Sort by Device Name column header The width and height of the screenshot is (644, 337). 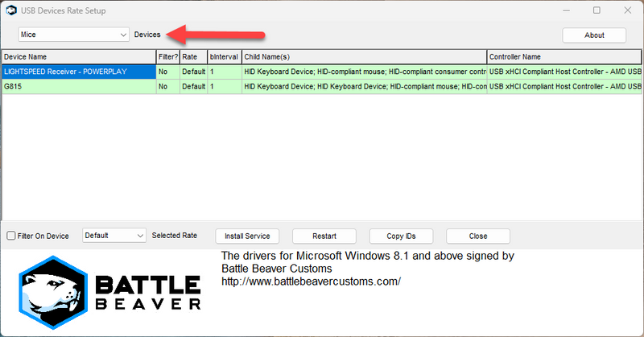tap(78, 57)
